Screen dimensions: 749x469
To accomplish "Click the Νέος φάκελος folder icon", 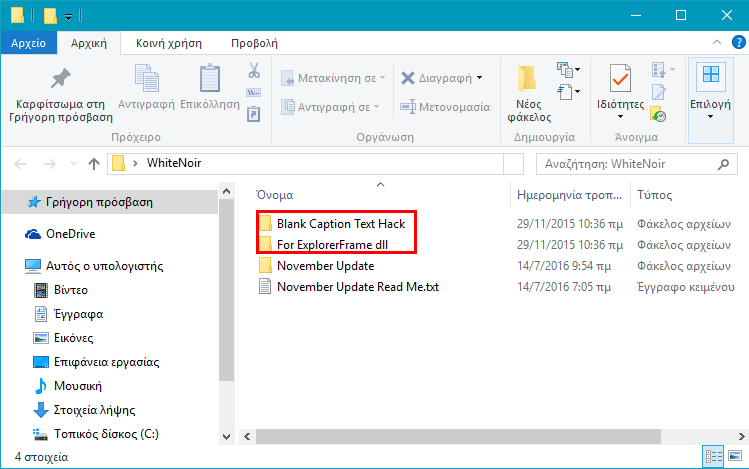I will click(x=528, y=79).
